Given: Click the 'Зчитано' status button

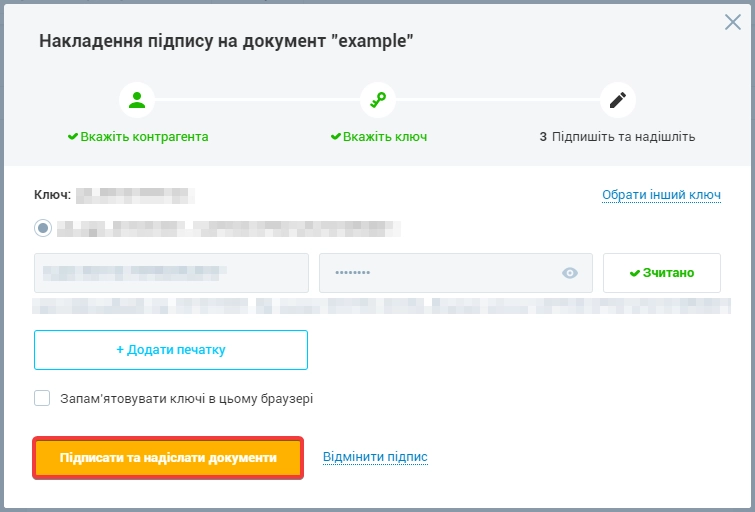Looking at the screenshot, I should click(x=662, y=273).
